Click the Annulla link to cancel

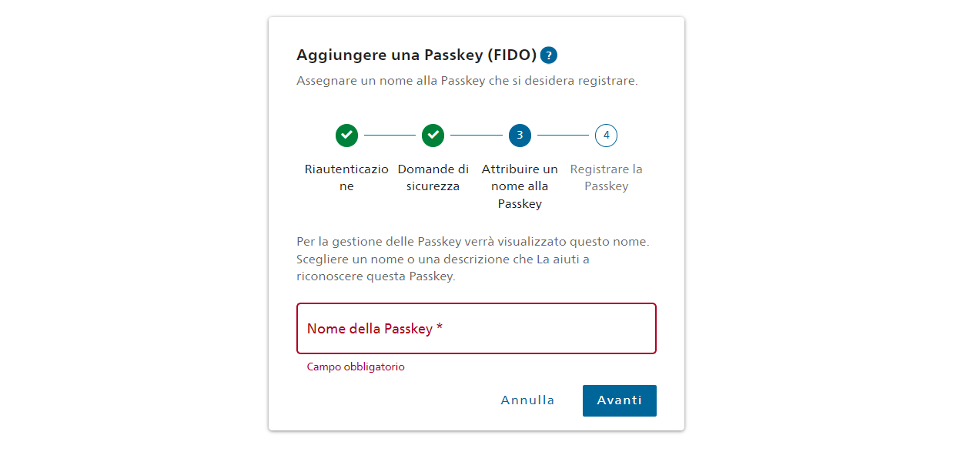tap(527, 400)
